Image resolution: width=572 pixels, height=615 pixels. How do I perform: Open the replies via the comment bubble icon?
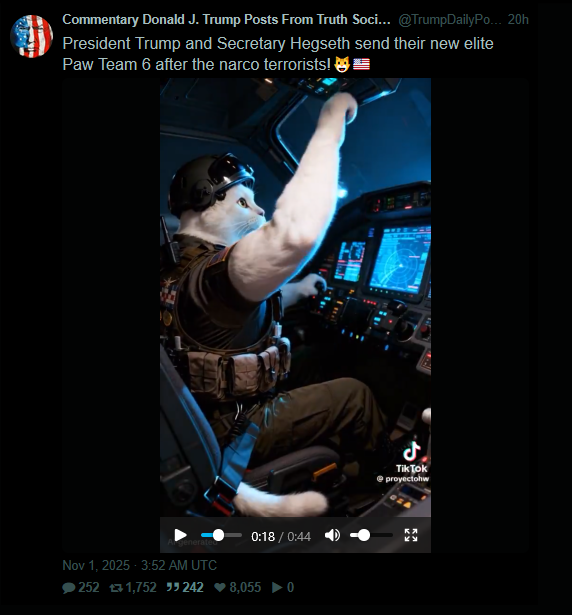click(x=69, y=588)
